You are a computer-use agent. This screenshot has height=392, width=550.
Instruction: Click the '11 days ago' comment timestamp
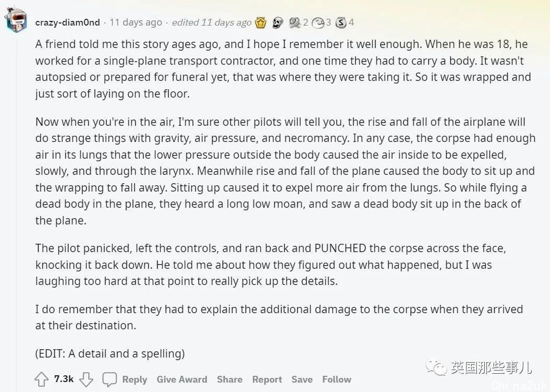pos(136,22)
